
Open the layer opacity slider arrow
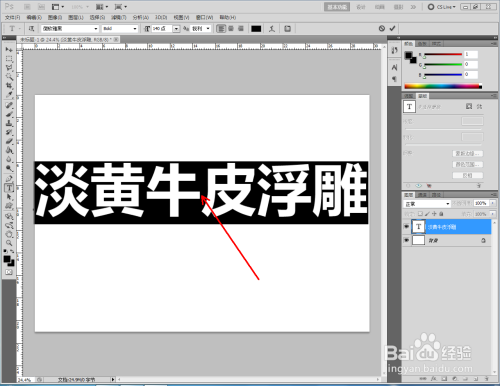click(x=493, y=203)
